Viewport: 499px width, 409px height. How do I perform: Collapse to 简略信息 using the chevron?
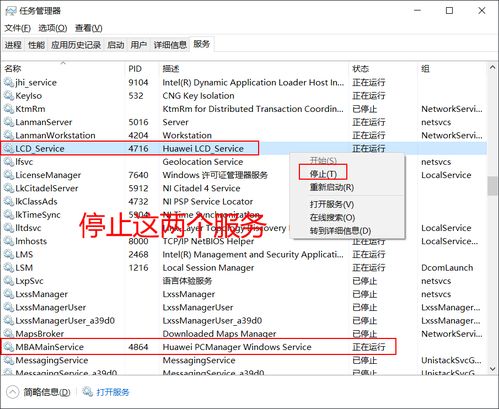click(13, 392)
